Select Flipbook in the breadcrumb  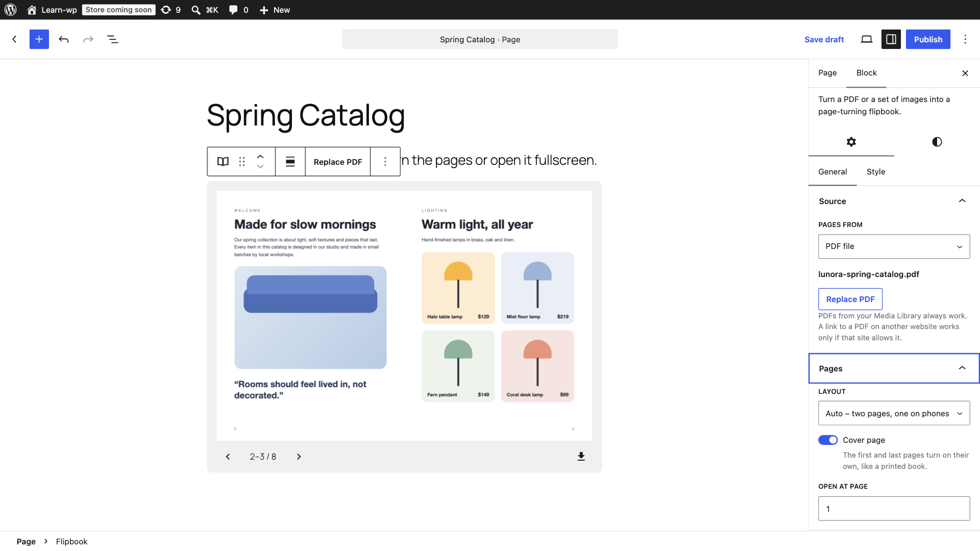[71, 541]
